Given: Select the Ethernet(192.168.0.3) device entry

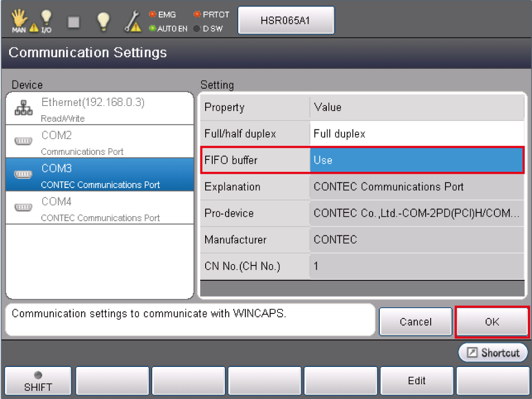Looking at the screenshot, I should pyautogui.click(x=100, y=109).
